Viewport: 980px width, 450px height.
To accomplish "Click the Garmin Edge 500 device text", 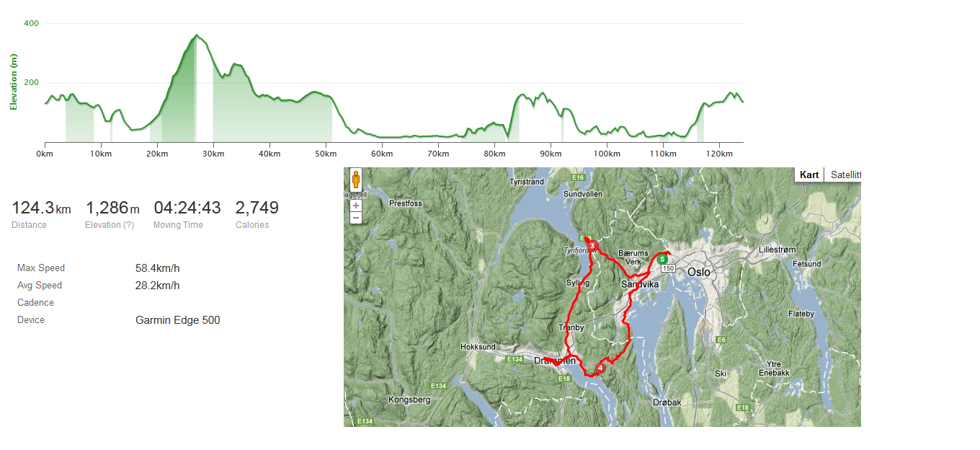I will click(x=178, y=320).
